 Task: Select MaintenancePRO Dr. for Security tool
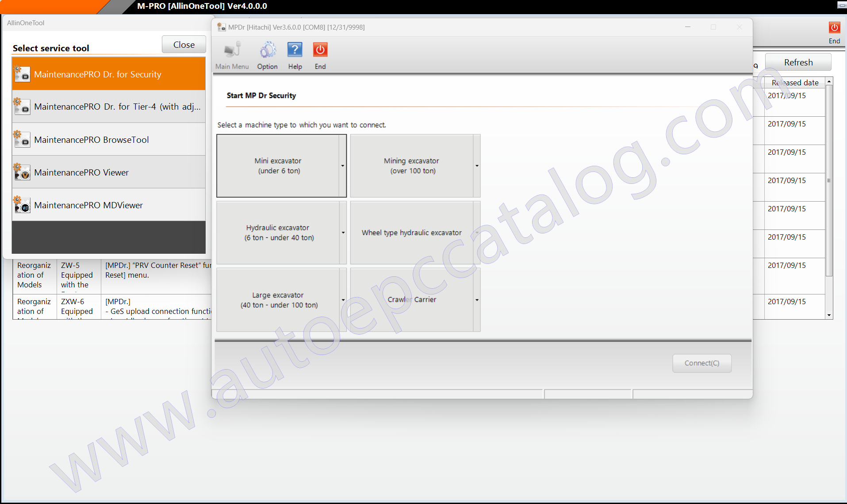(109, 74)
